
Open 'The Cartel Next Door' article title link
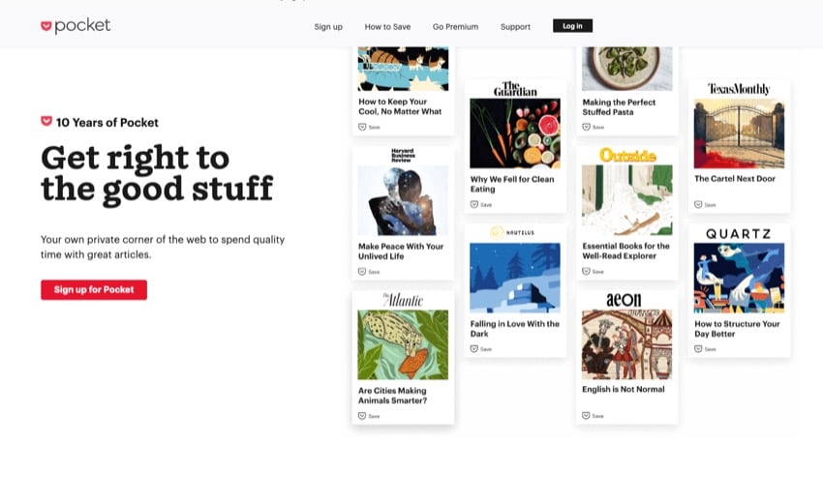735,179
